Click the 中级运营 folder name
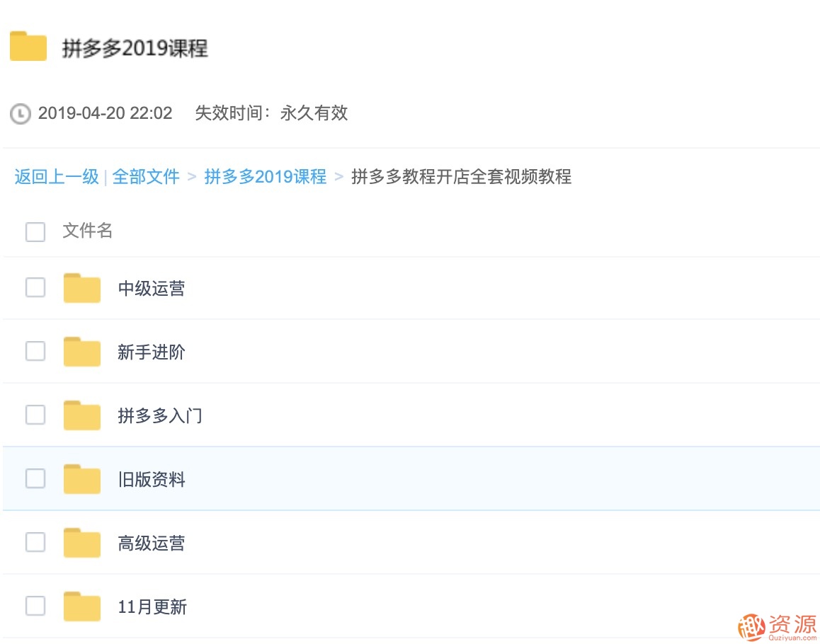The width and height of the screenshot is (820, 644). 152,289
